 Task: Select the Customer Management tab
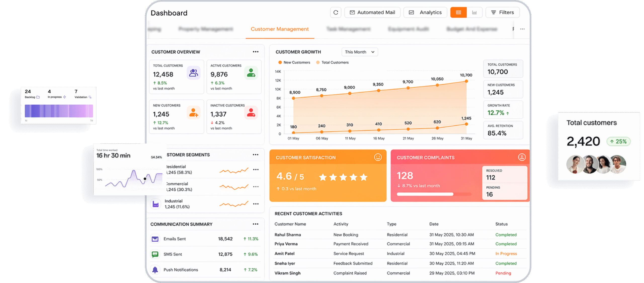[x=279, y=29]
